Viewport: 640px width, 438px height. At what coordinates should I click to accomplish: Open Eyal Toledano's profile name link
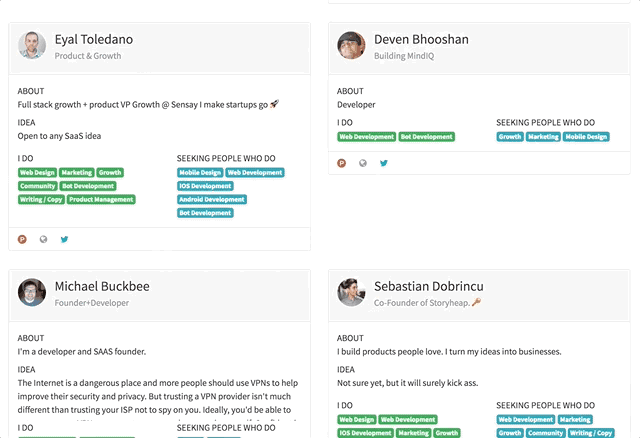[93, 40]
